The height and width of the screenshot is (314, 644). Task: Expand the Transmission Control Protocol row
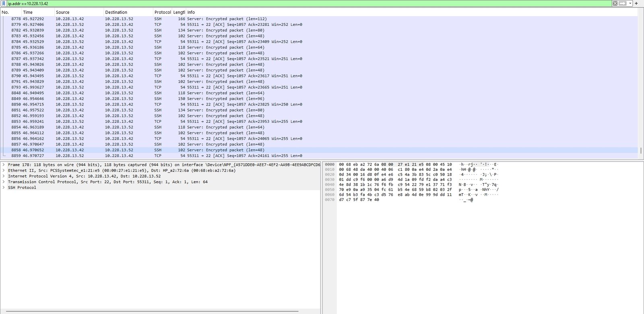(x=4, y=182)
